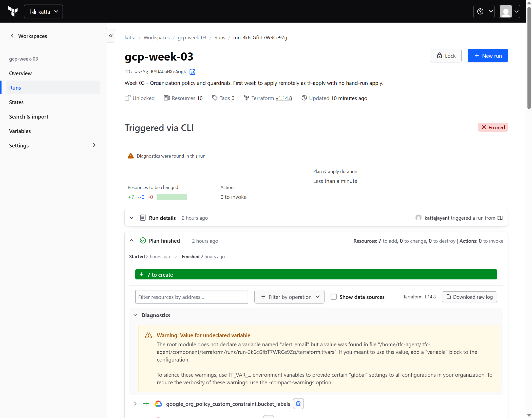Click the Workspaces breadcrumb link

(157, 37)
